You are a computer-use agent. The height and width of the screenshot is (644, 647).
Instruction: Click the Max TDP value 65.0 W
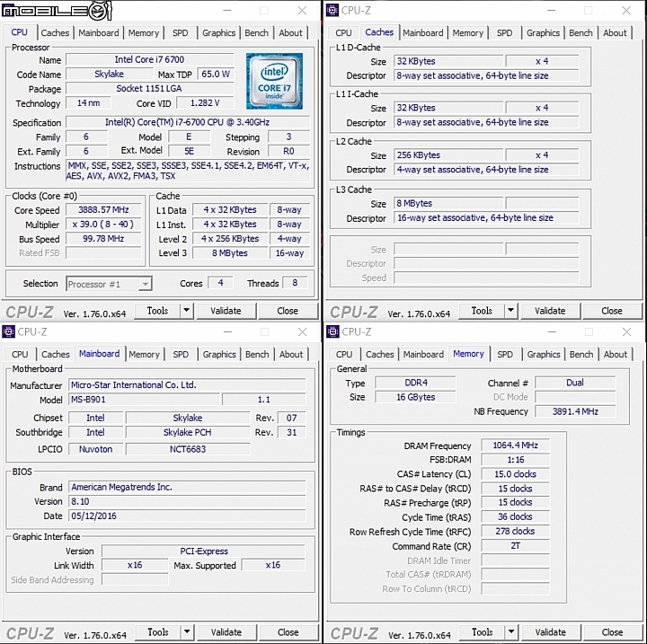[216, 74]
